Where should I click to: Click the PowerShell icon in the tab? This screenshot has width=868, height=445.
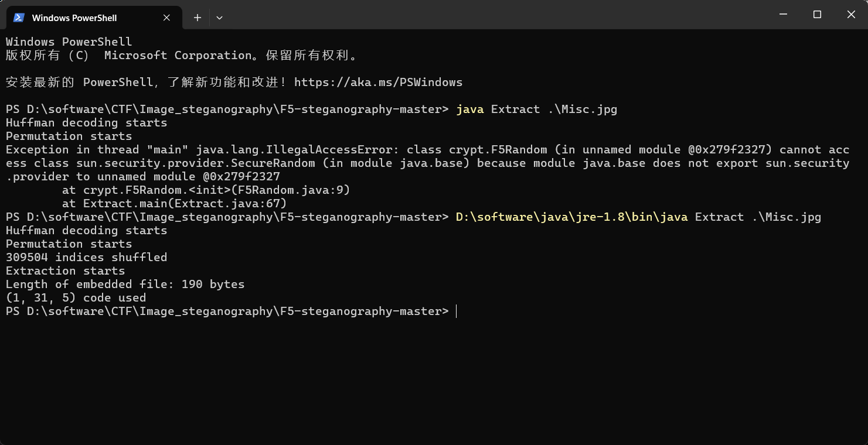(19, 18)
